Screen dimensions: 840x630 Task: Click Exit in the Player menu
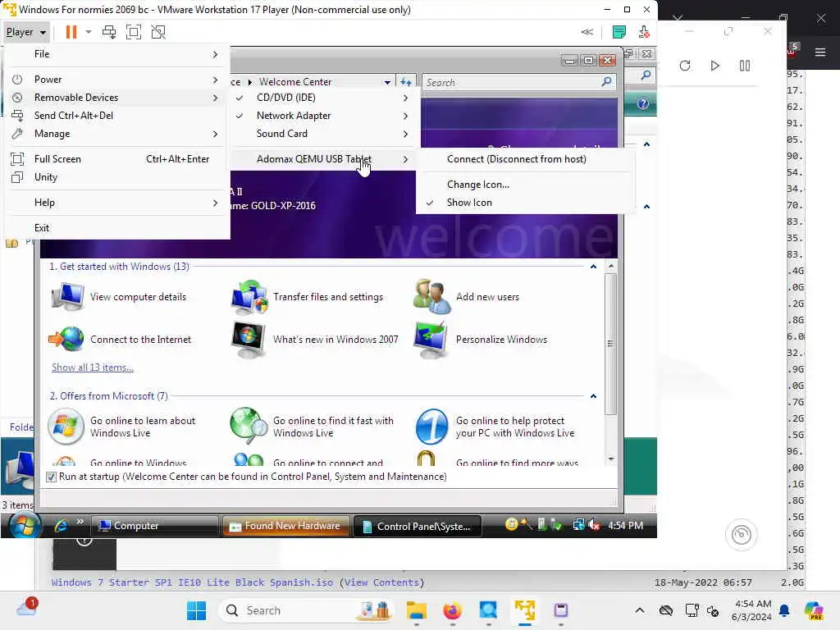pyautogui.click(x=118, y=228)
